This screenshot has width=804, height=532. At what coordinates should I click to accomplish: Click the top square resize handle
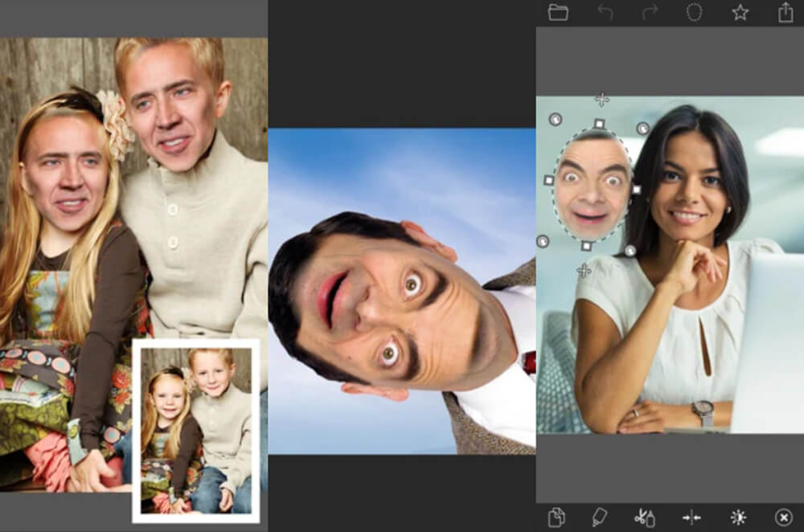click(599, 124)
